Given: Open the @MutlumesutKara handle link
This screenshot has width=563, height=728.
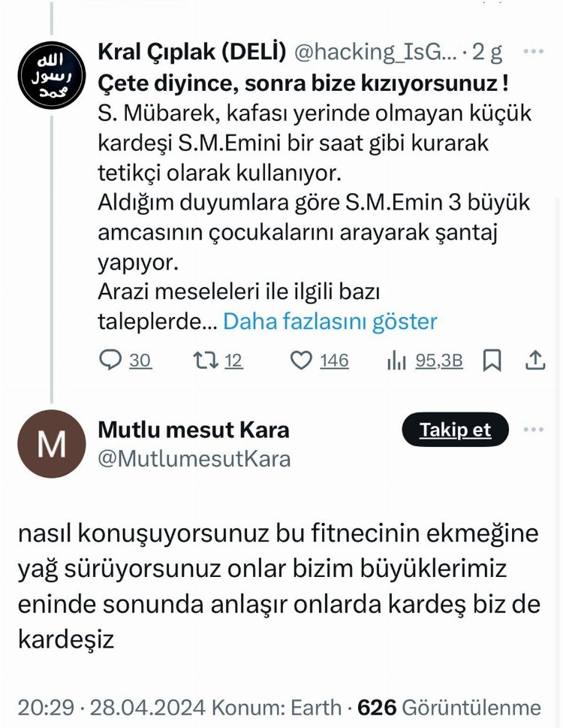Looking at the screenshot, I should (x=194, y=458).
